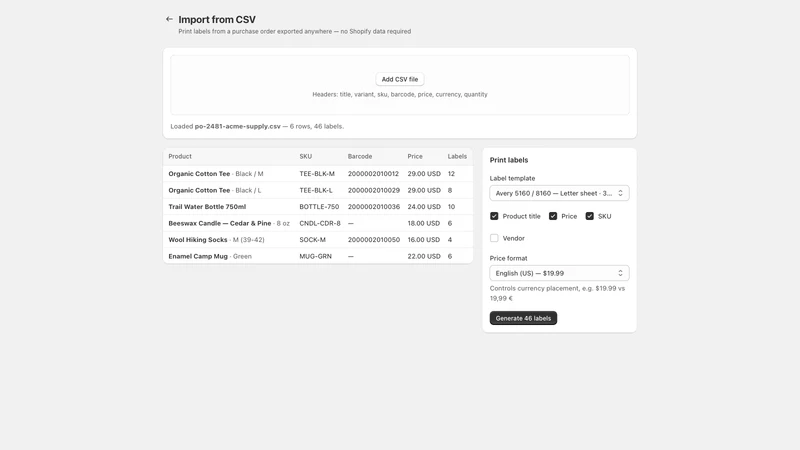
Task: Select Enamel Camp Mug row
Action: coord(318,256)
